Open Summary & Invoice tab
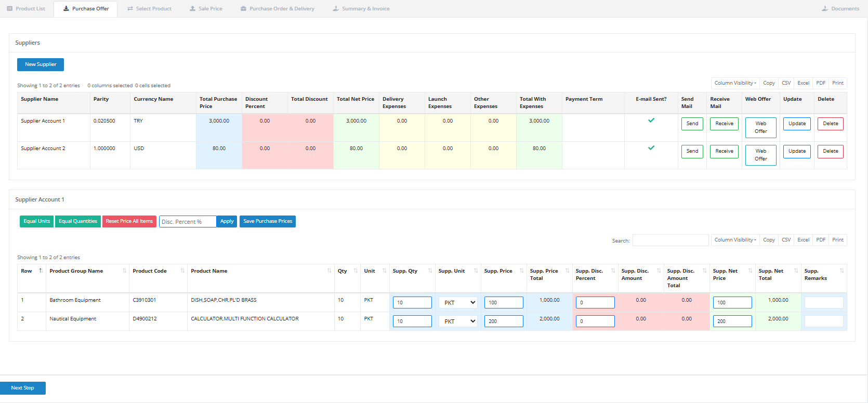Screen dimensions: 868x403 [x=361, y=9]
